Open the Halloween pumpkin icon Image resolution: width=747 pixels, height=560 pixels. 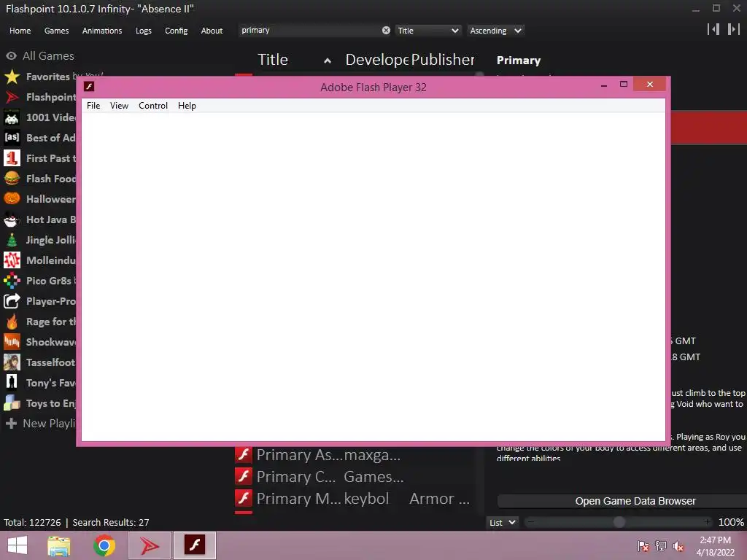coord(12,199)
